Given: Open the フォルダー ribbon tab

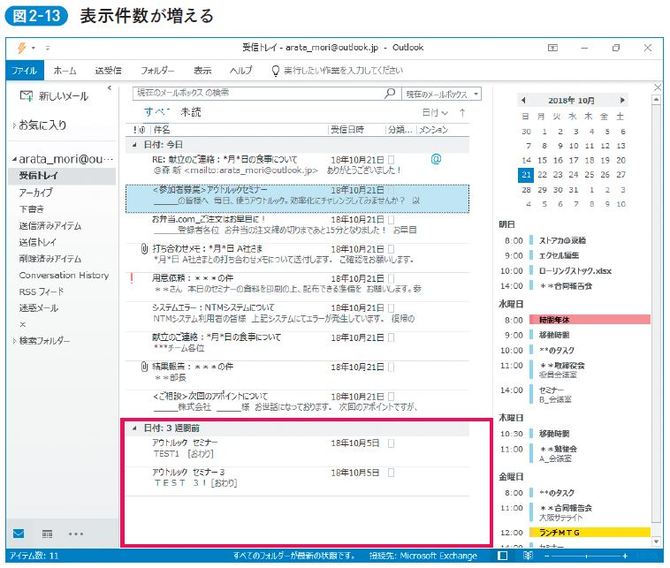Looking at the screenshot, I should click(157, 71).
